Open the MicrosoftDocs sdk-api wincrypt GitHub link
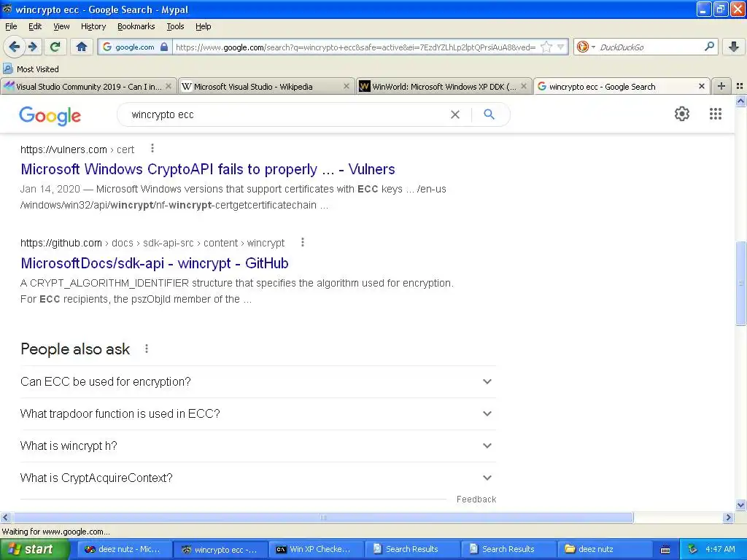747x560 pixels. [x=155, y=262]
